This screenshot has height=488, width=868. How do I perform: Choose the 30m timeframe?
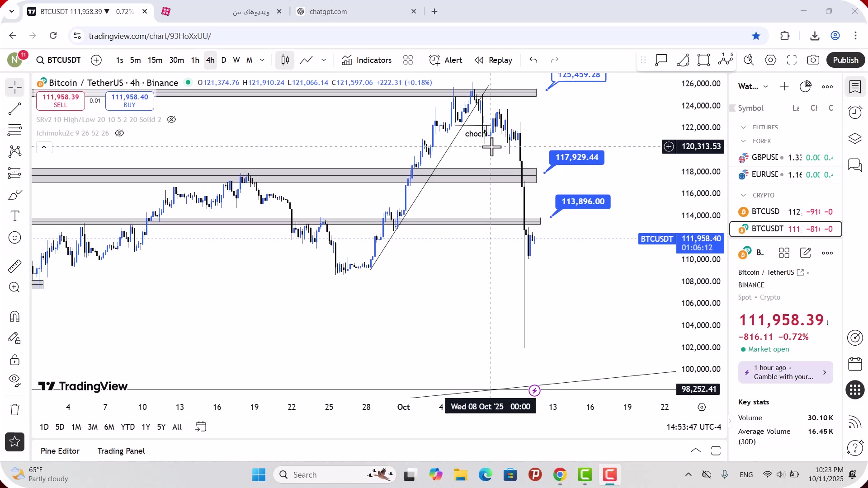coord(176,60)
